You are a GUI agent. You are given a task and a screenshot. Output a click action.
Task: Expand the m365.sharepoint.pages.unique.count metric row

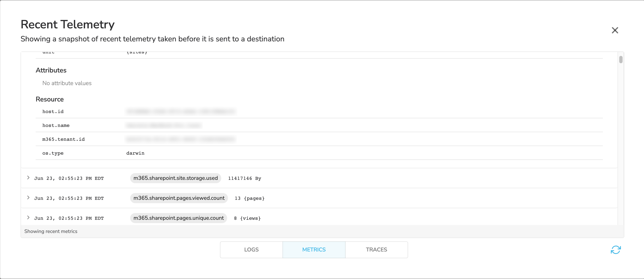28,218
